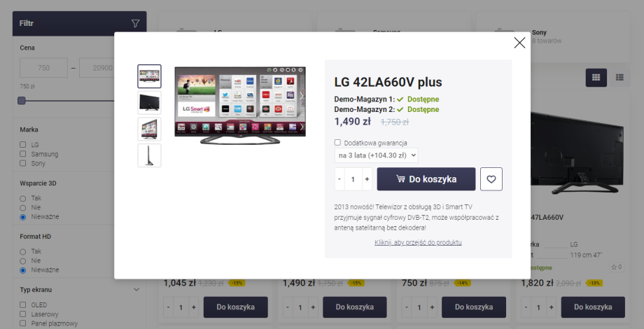Click the price range slider handle
The width and height of the screenshot is (644, 329).
[x=22, y=101]
